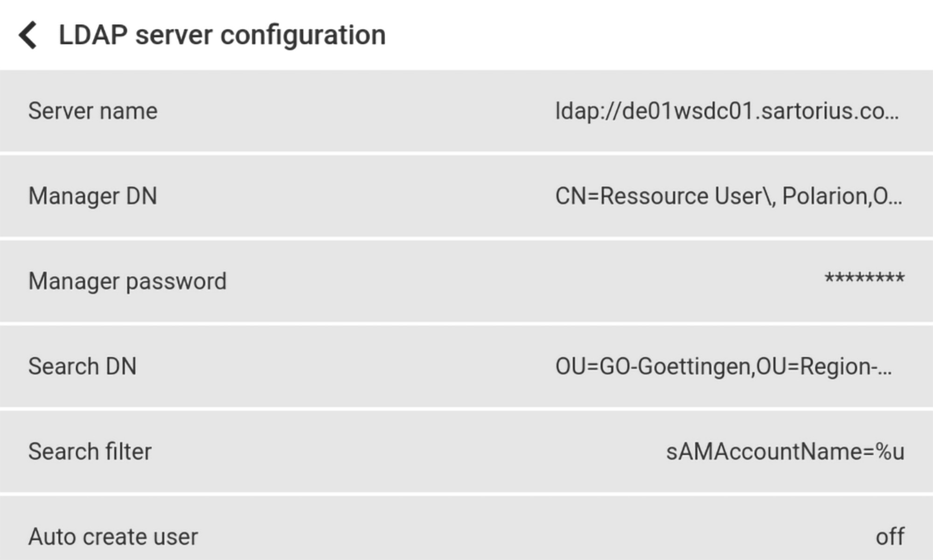The width and height of the screenshot is (933, 560).
Task: Click the Auto create user label
Action: pos(113,537)
